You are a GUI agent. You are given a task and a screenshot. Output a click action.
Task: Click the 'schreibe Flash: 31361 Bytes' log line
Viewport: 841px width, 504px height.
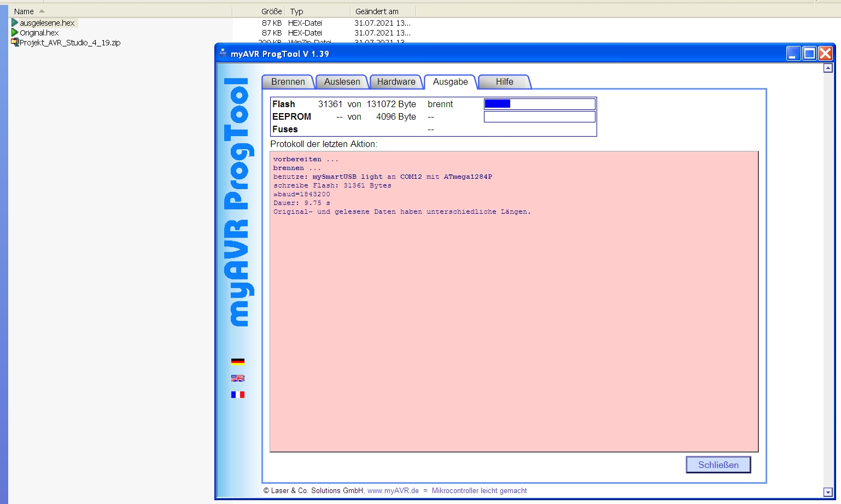click(332, 185)
